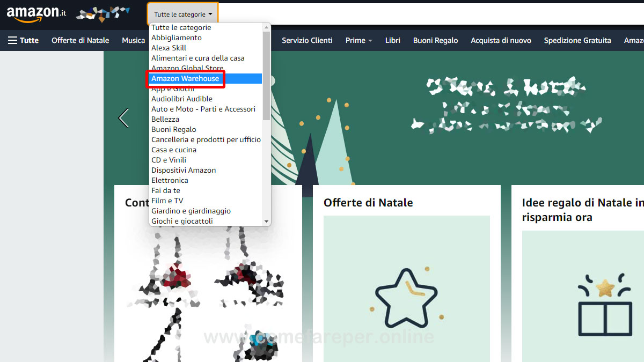Select Amazon Warehouse from category list

point(185,78)
